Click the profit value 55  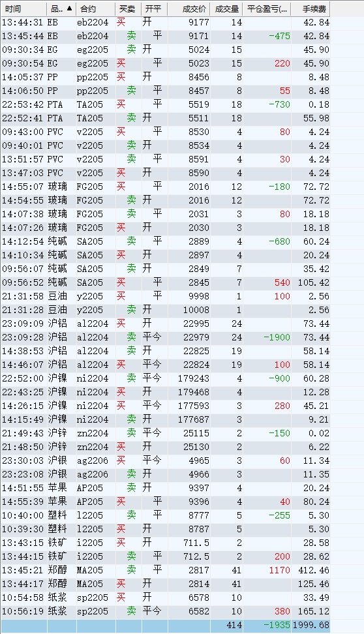(x=284, y=91)
